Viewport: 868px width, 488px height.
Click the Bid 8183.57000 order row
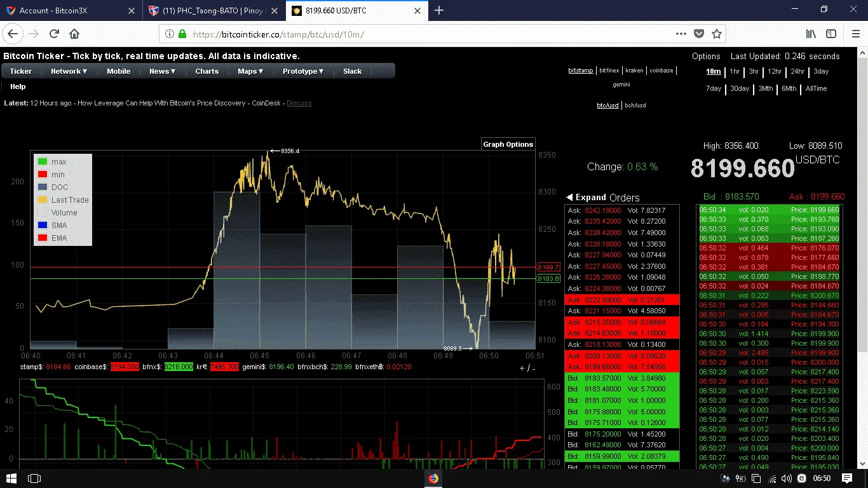pyautogui.click(x=622, y=378)
